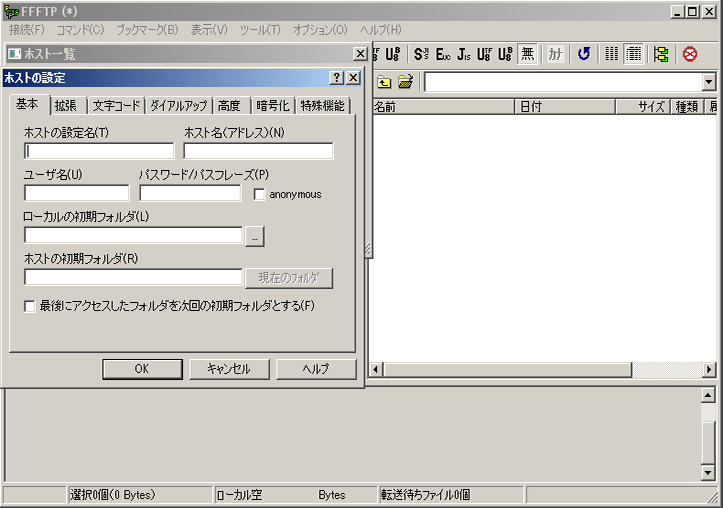Open the 特殊機能 tab
Viewport: 723px width, 508px height.
[323, 106]
